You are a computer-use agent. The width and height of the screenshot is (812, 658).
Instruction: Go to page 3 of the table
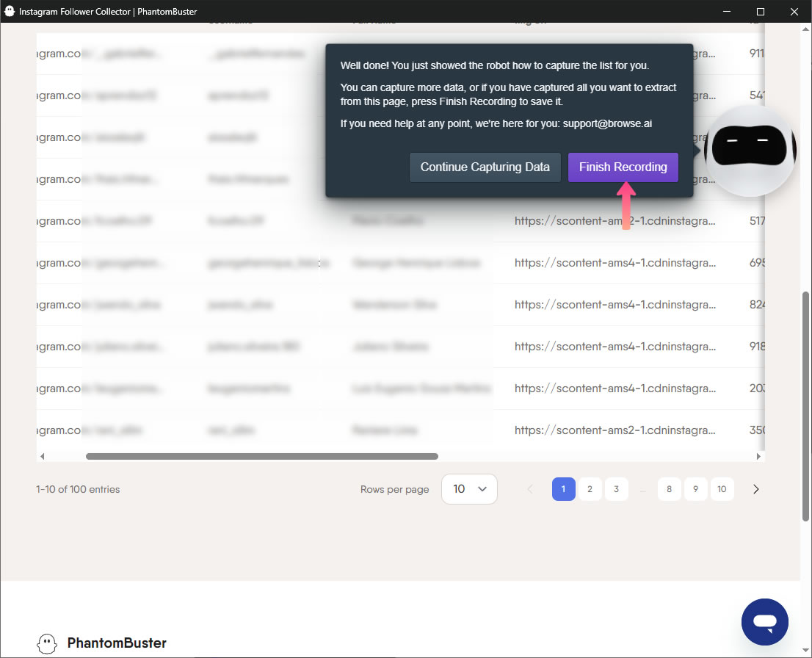[x=616, y=489]
